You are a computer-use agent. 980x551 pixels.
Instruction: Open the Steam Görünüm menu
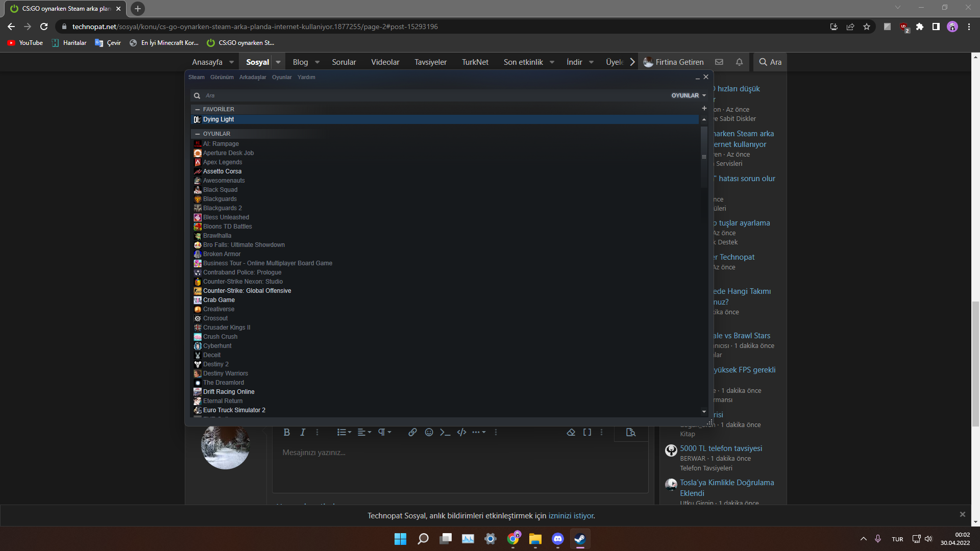coord(222,77)
